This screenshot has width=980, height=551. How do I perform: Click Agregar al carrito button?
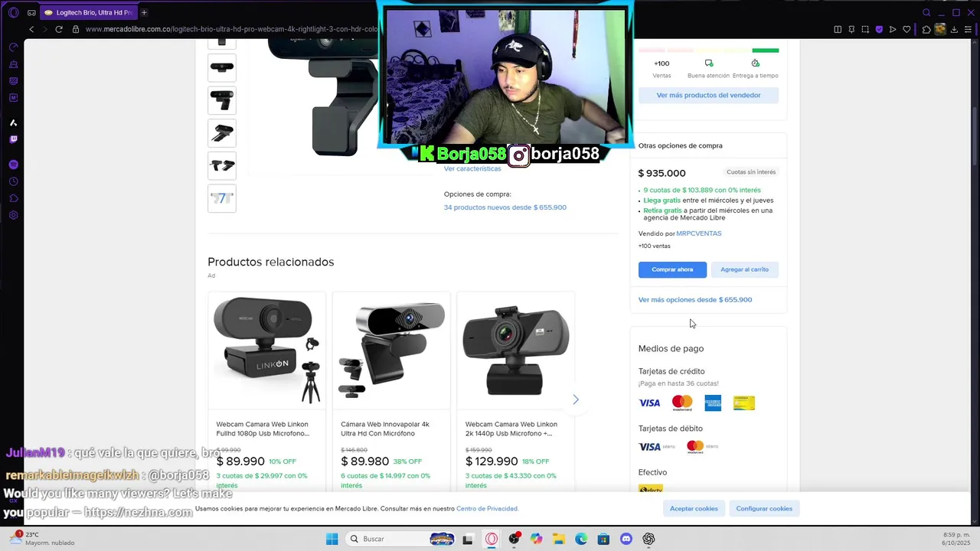744,269
